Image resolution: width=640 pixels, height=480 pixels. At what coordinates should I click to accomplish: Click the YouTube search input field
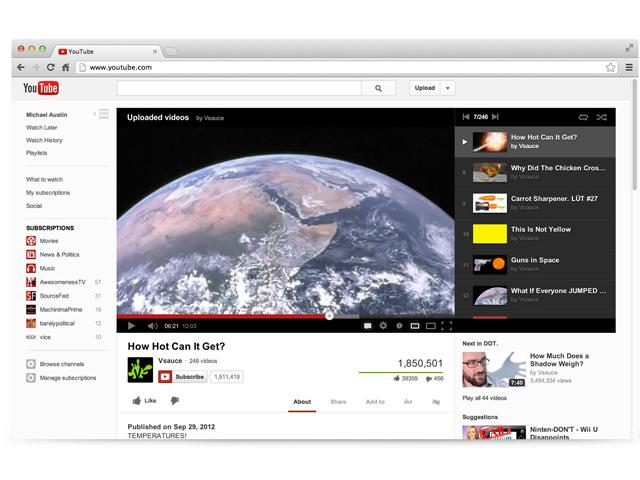tap(239, 88)
